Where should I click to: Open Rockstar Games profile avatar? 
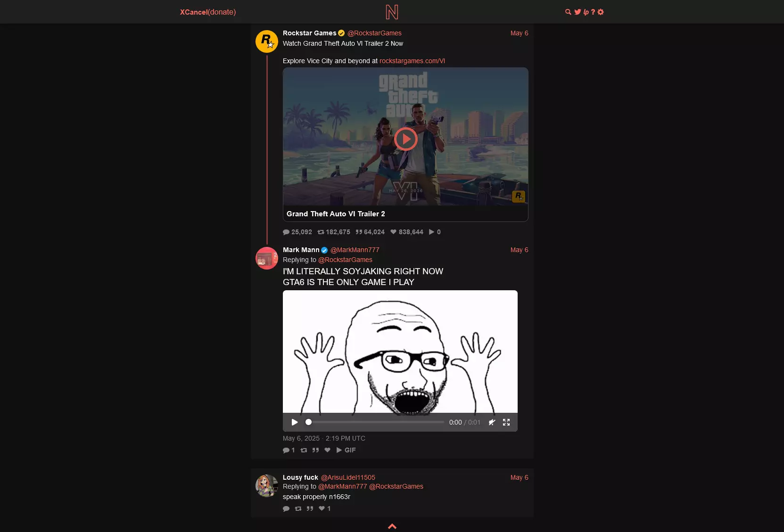coord(267,41)
